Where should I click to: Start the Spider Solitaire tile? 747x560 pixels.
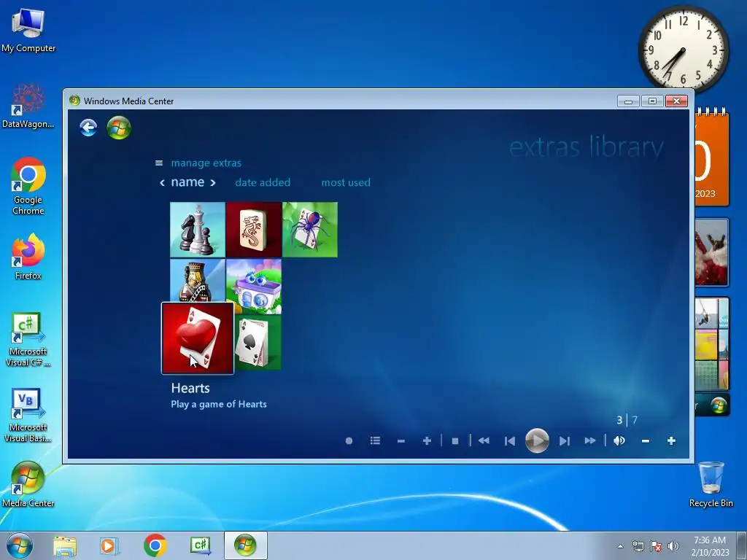[x=309, y=230]
